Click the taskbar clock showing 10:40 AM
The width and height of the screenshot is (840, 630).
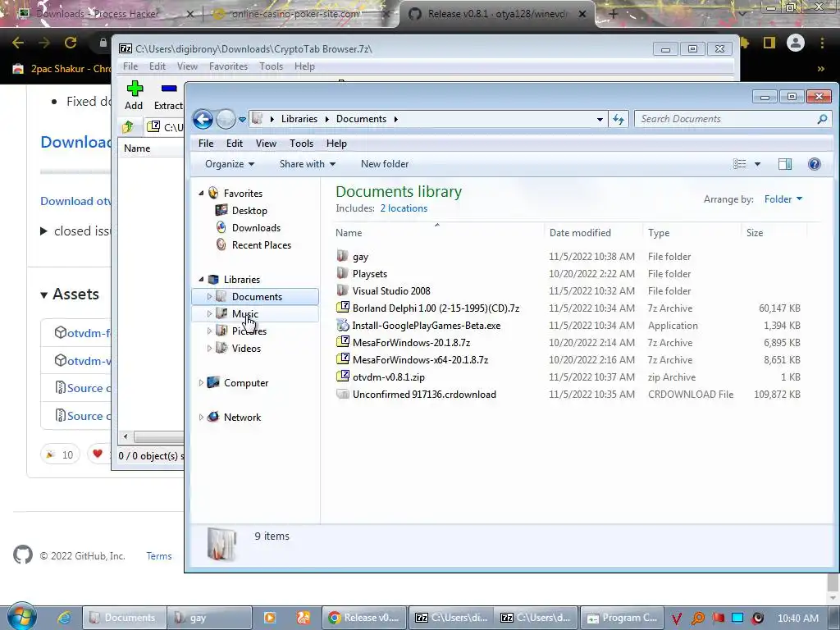797,619
